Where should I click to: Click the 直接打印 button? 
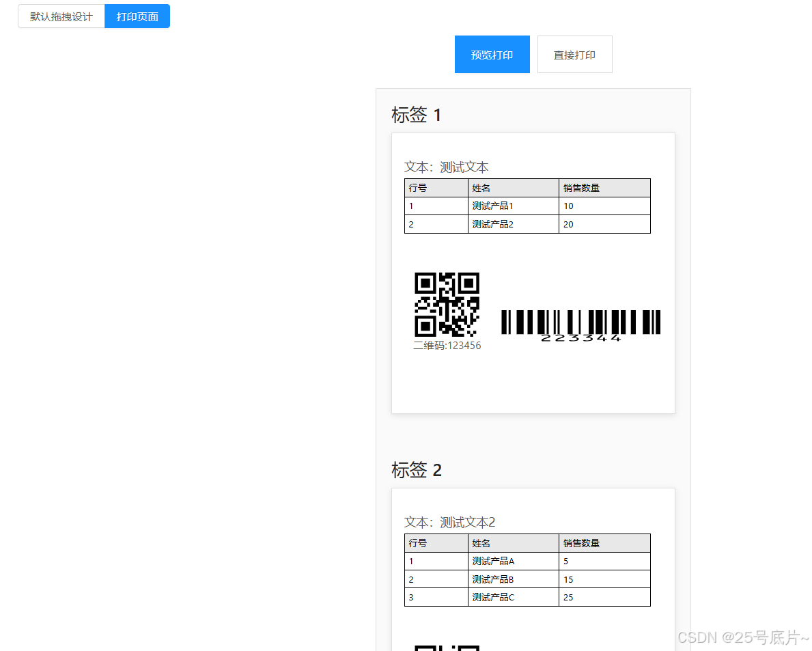[575, 55]
